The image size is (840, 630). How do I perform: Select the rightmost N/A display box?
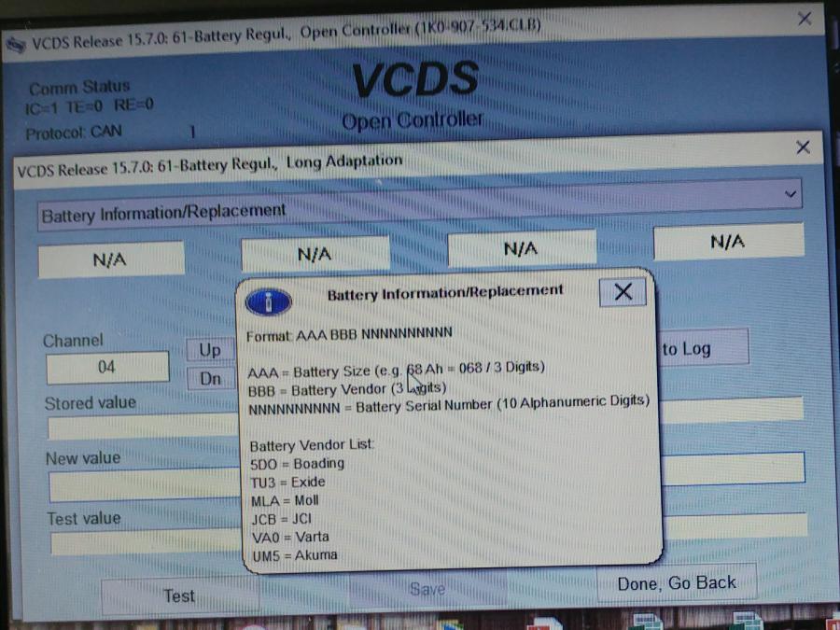pyautogui.click(x=727, y=242)
